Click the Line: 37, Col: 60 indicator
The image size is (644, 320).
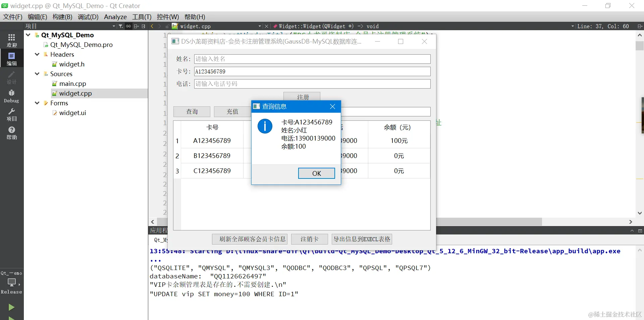pos(603,26)
